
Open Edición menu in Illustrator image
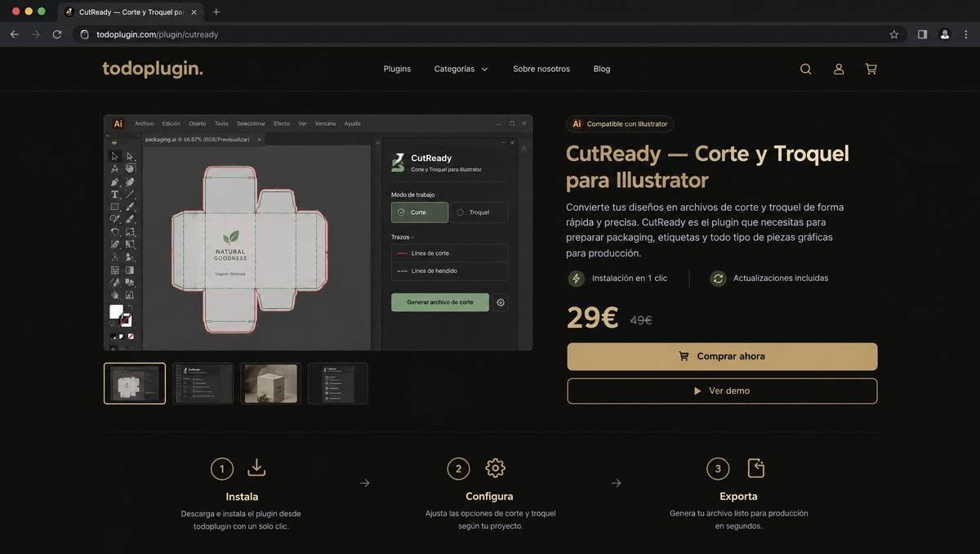171,123
